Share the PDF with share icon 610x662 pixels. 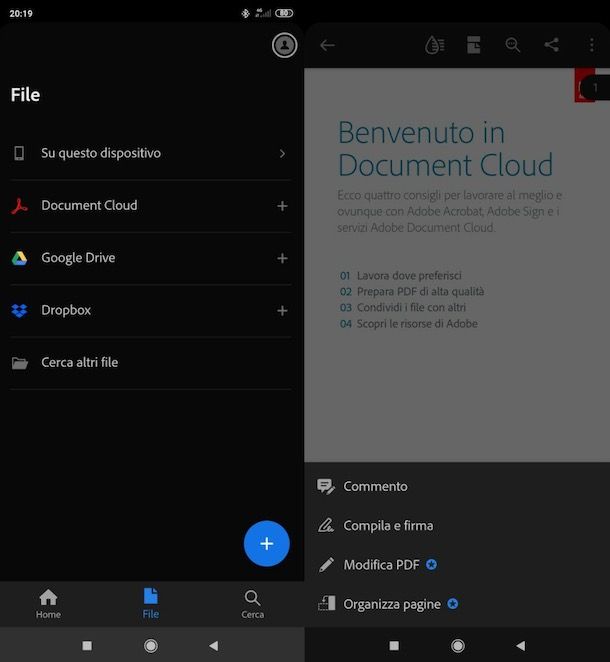coord(552,45)
